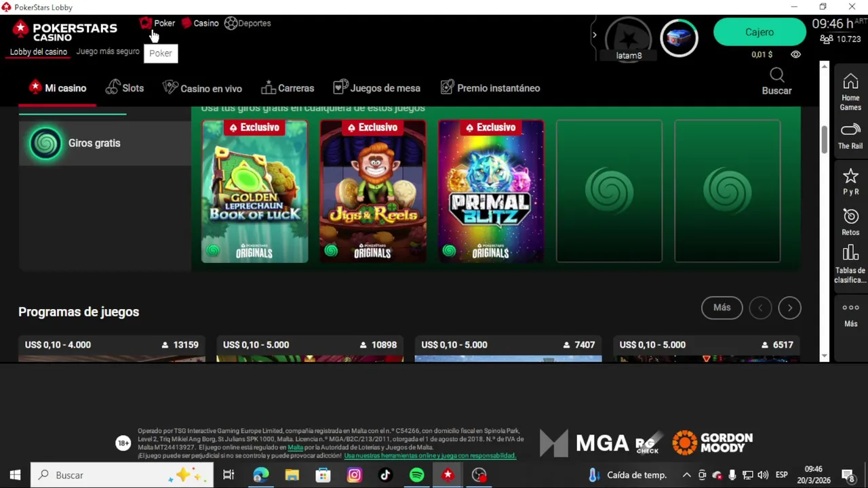The height and width of the screenshot is (488, 868).
Task: Open the Cajero cashier button
Action: point(759,32)
